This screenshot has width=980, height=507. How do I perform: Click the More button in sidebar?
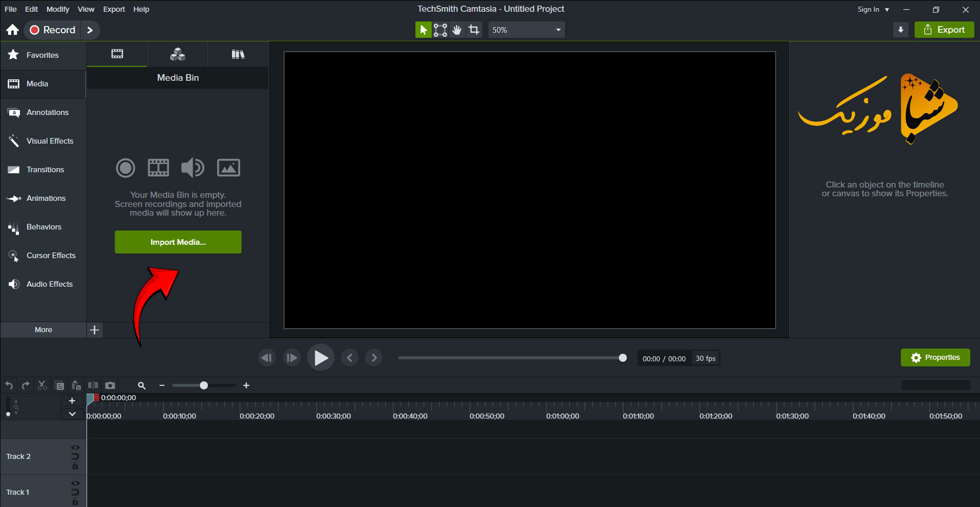tap(43, 330)
